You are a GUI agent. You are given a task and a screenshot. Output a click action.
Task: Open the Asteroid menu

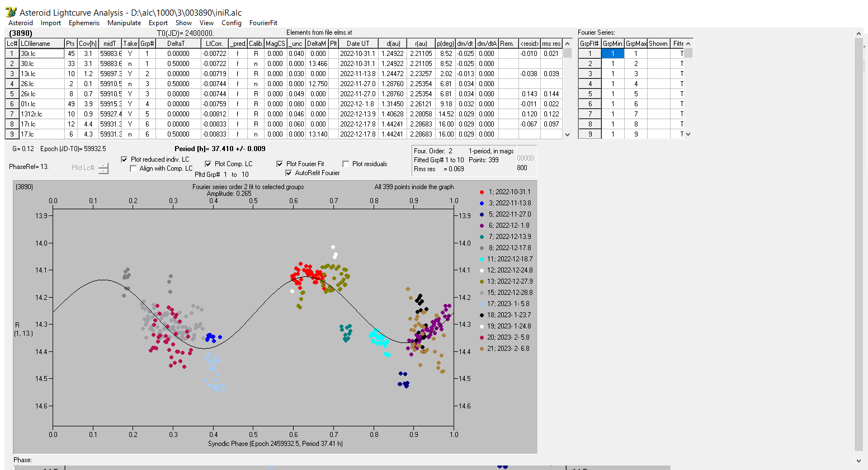click(x=21, y=23)
